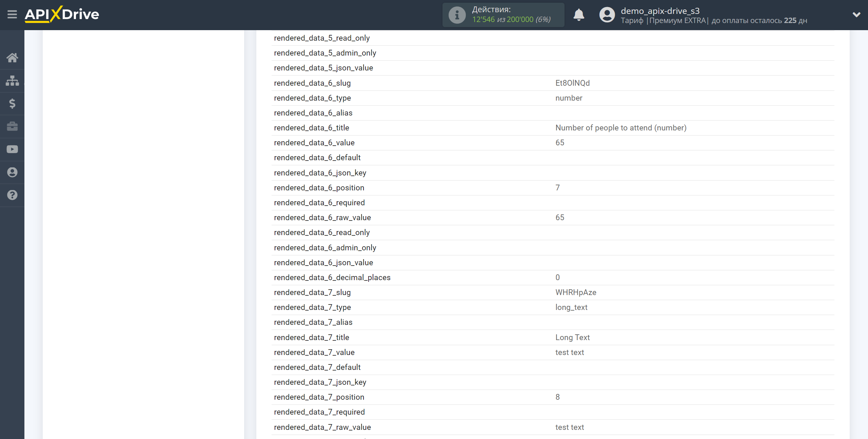The image size is (868, 439).
Task: Select rendered_data_6_raw_value value 65
Action: click(x=560, y=217)
